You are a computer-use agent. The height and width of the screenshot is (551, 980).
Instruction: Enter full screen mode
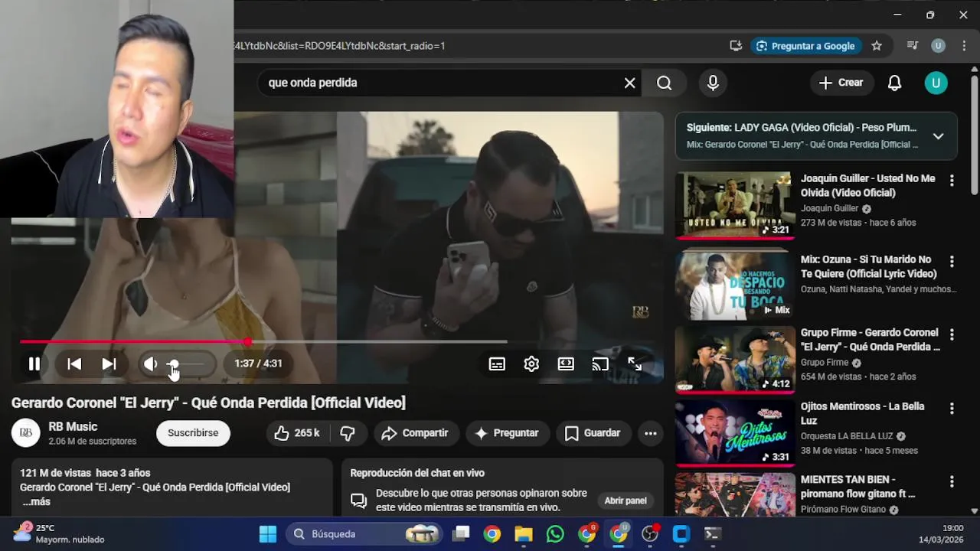tap(635, 364)
